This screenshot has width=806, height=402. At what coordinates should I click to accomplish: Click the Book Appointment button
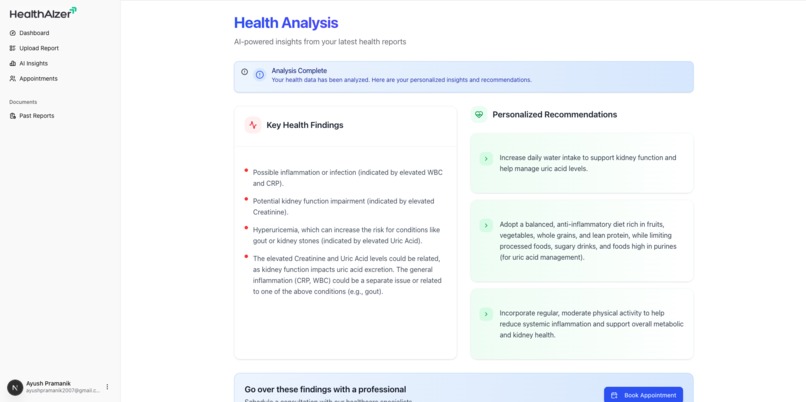(x=644, y=395)
